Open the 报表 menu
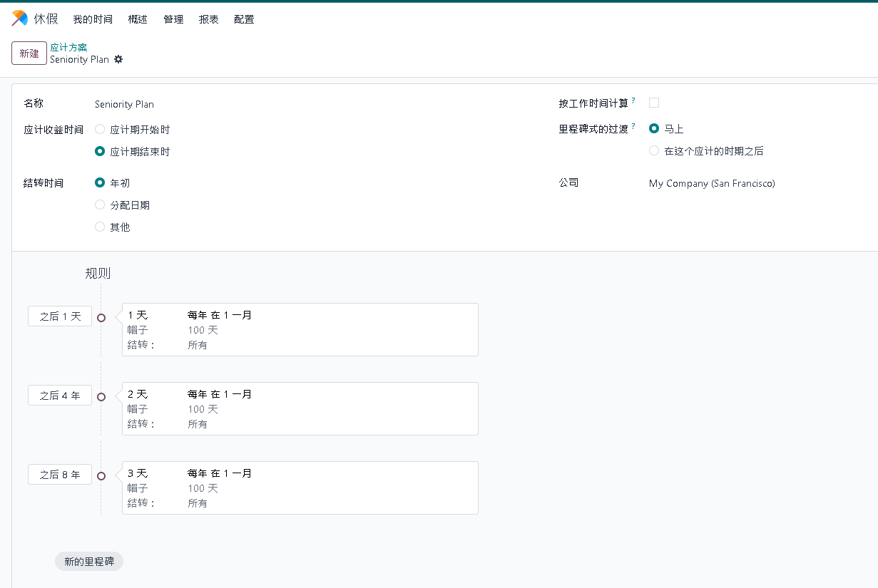 pos(209,19)
